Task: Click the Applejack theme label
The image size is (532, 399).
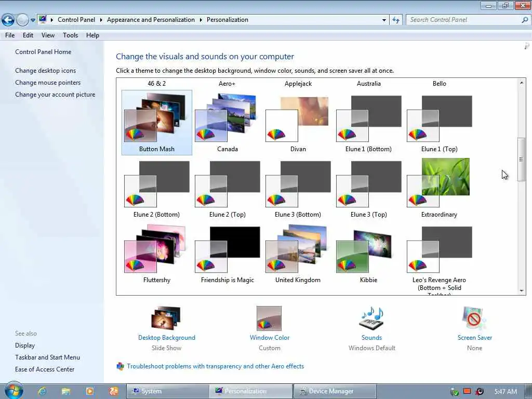Action: pos(298,84)
